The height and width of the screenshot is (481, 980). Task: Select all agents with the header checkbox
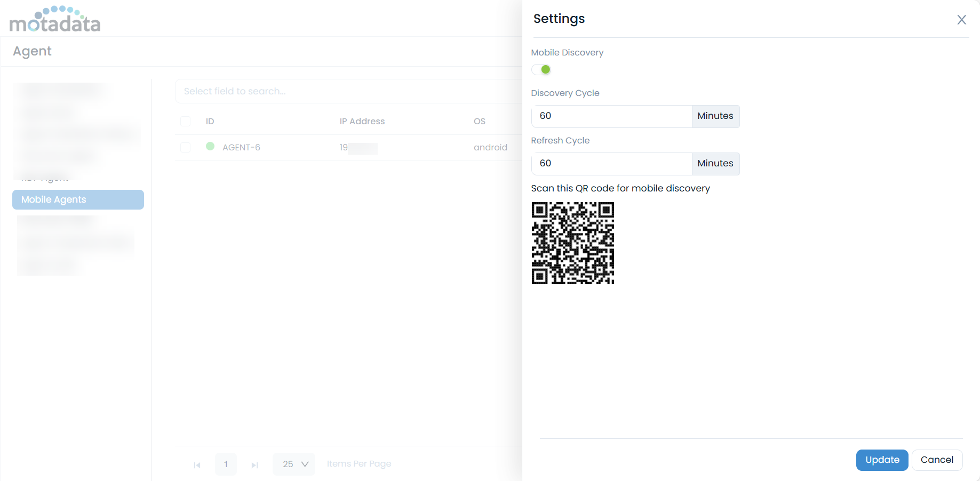click(x=185, y=121)
